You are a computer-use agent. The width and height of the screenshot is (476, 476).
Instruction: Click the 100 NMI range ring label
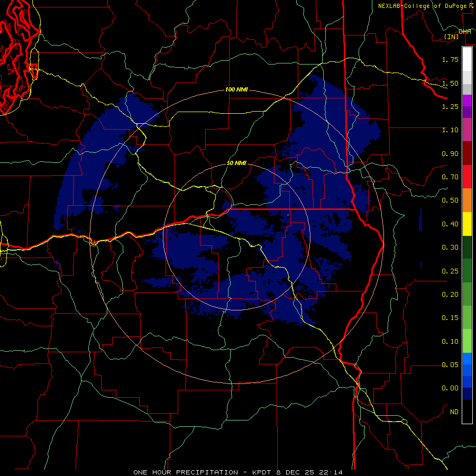(x=236, y=89)
